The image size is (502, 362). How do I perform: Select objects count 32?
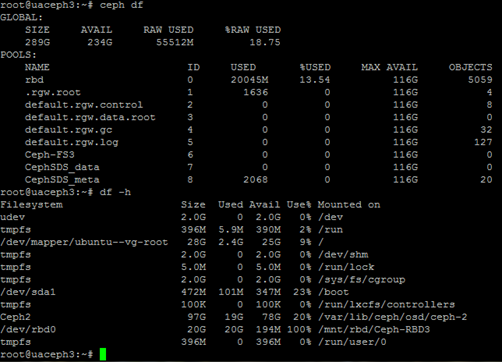click(x=486, y=130)
